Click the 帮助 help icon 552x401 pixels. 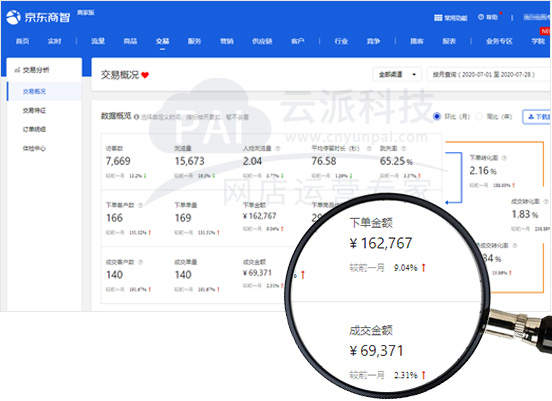tap(481, 17)
